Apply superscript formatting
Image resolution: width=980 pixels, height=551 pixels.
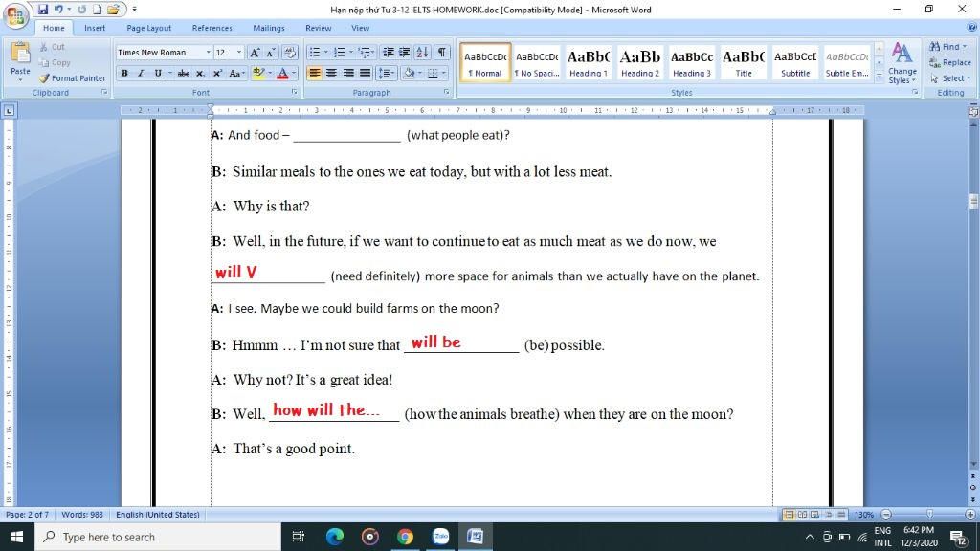point(217,73)
